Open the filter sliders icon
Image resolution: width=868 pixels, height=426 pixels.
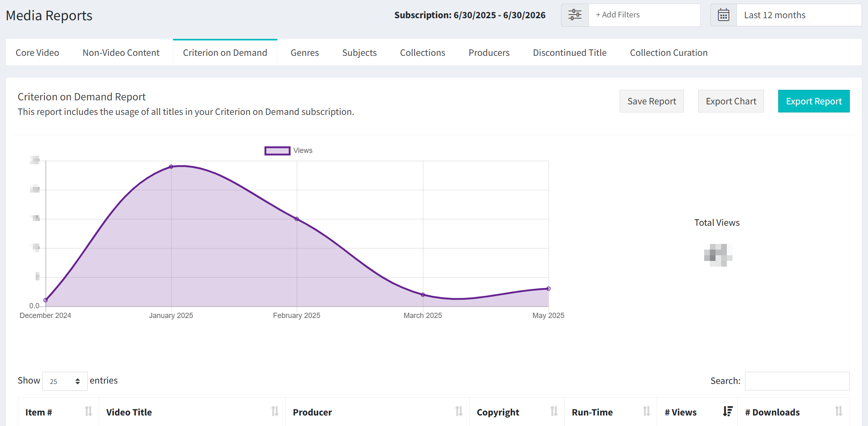[x=575, y=15]
